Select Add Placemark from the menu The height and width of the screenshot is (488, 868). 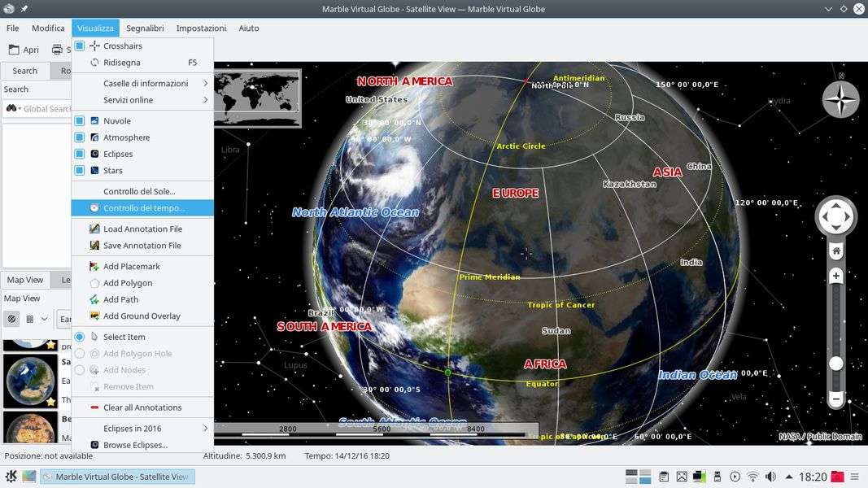point(131,267)
